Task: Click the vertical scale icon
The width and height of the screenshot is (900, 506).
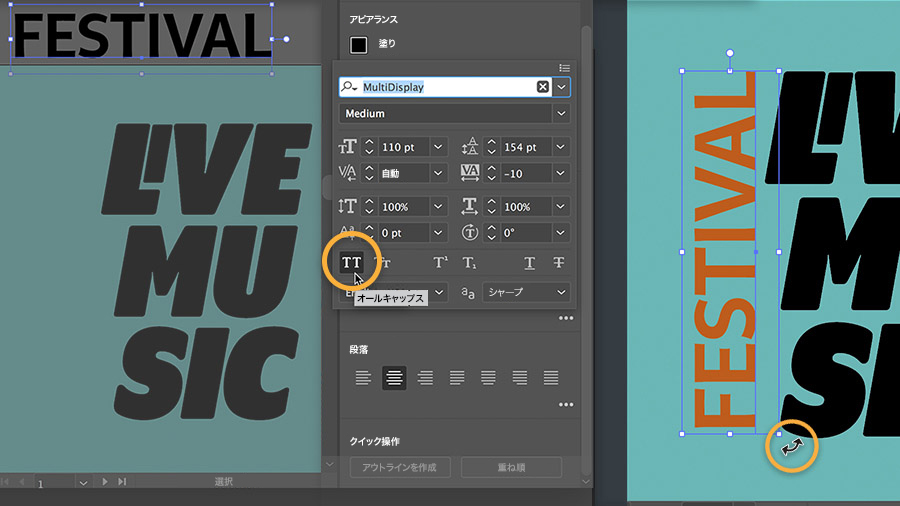Action: [x=347, y=206]
